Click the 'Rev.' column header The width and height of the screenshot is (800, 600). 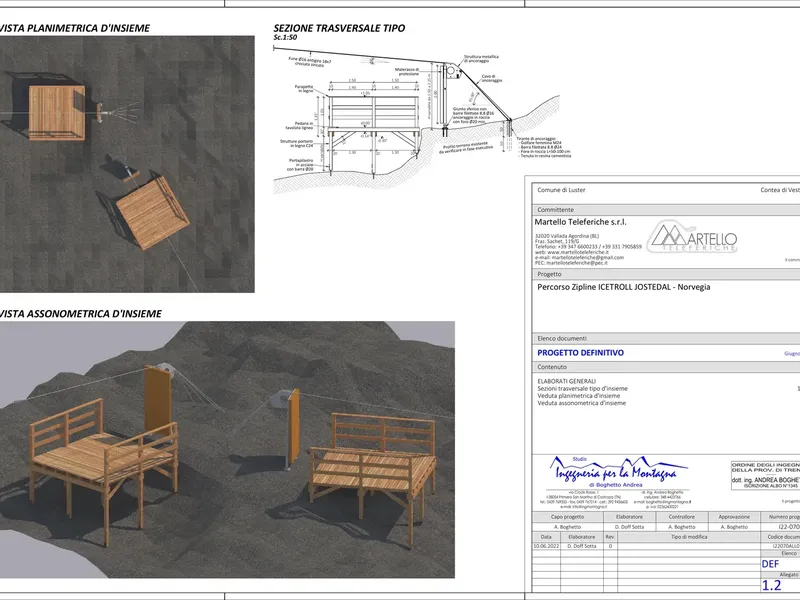coord(610,537)
